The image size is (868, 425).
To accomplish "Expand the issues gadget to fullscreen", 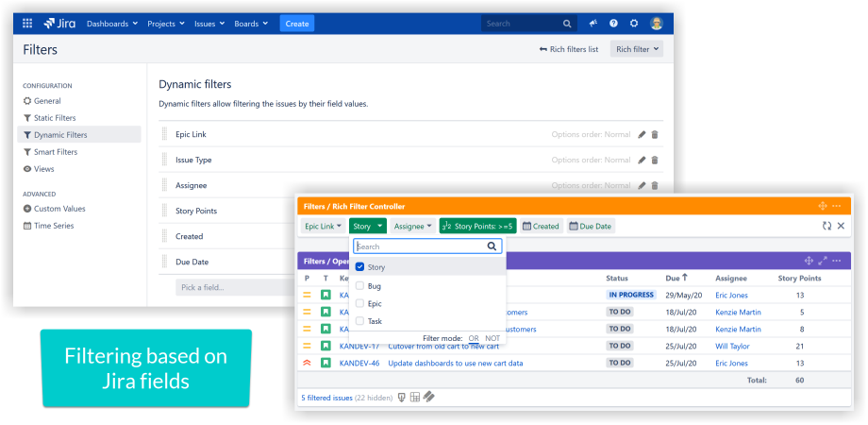I will coord(822,261).
